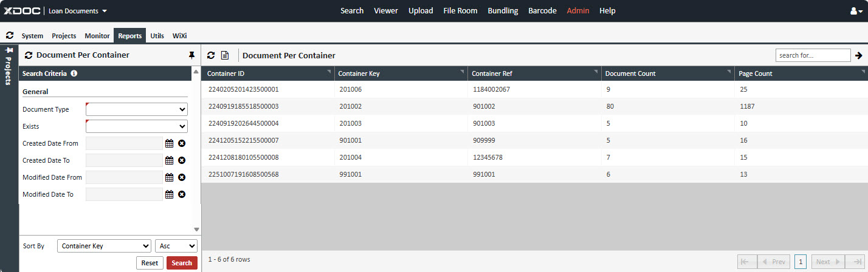Pin the Document Per Container search panel
This screenshot has width=868, height=272.
click(x=192, y=55)
